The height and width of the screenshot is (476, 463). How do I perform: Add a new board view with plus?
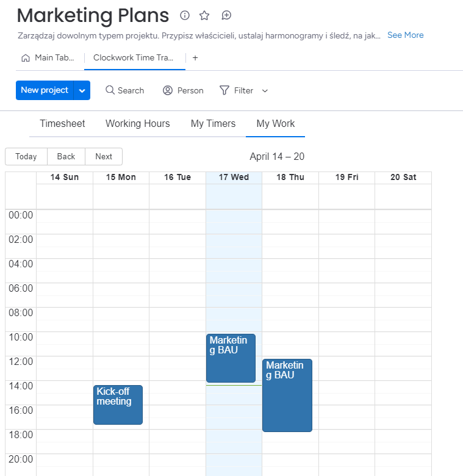tap(195, 58)
